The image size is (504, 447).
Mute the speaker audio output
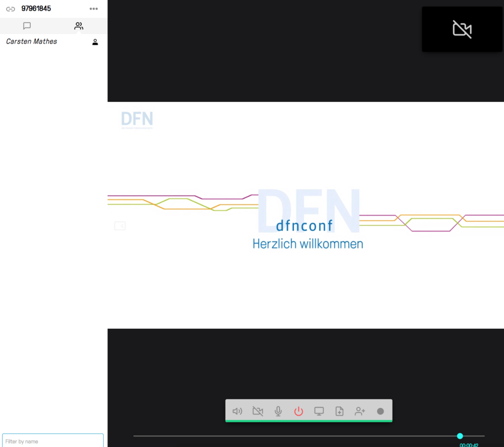[x=237, y=411]
